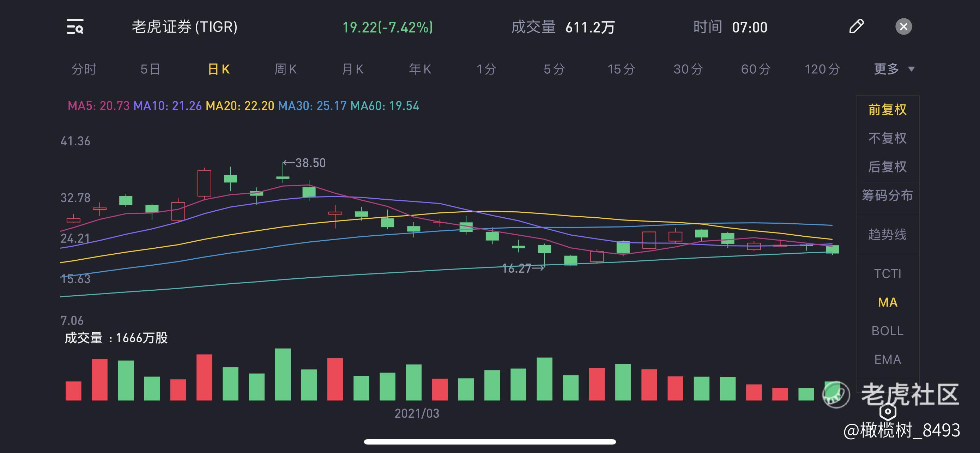Image resolution: width=980 pixels, height=453 pixels.
Task: Tap the 成交量 611.2万 header value
Action: [x=563, y=28]
